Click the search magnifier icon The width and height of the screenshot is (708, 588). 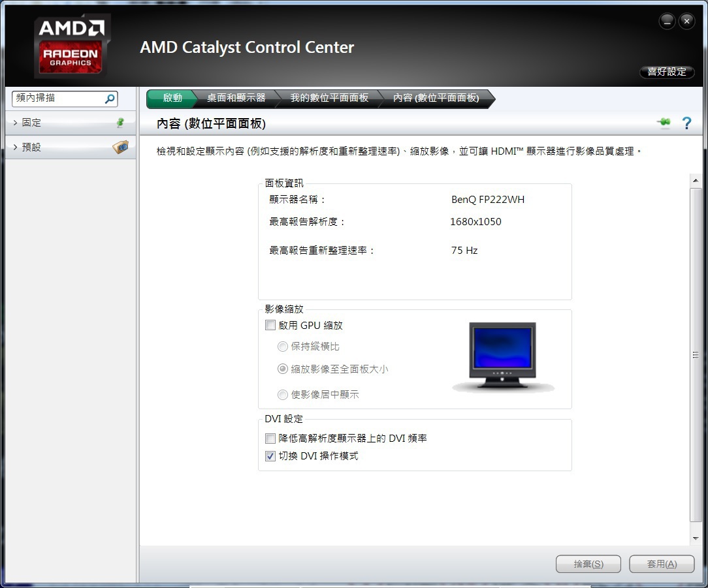(110, 99)
